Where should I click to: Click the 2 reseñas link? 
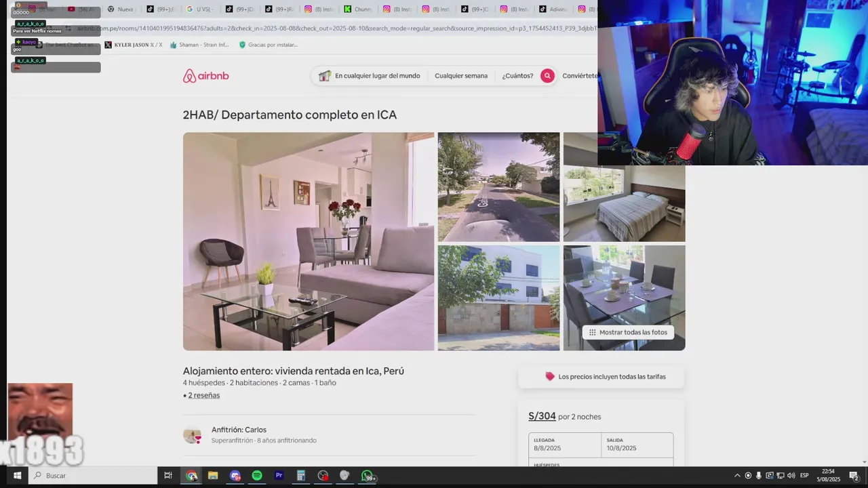(203, 395)
